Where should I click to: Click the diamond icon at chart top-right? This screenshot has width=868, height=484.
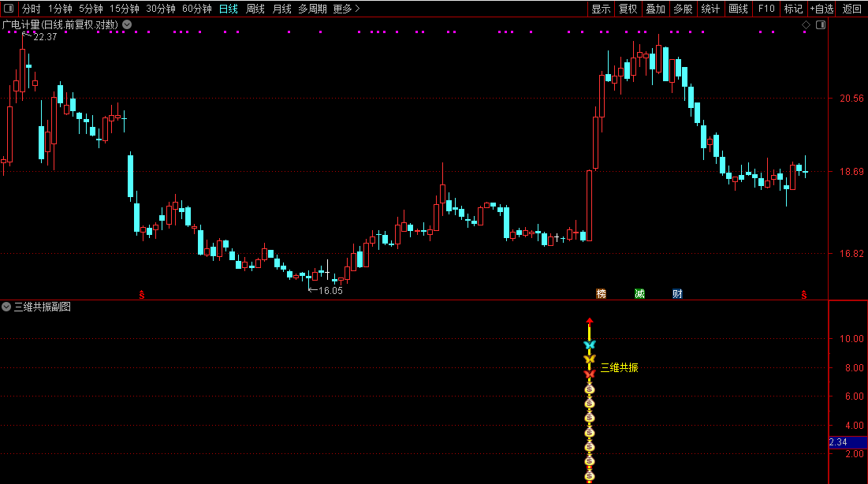coord(806,25)
